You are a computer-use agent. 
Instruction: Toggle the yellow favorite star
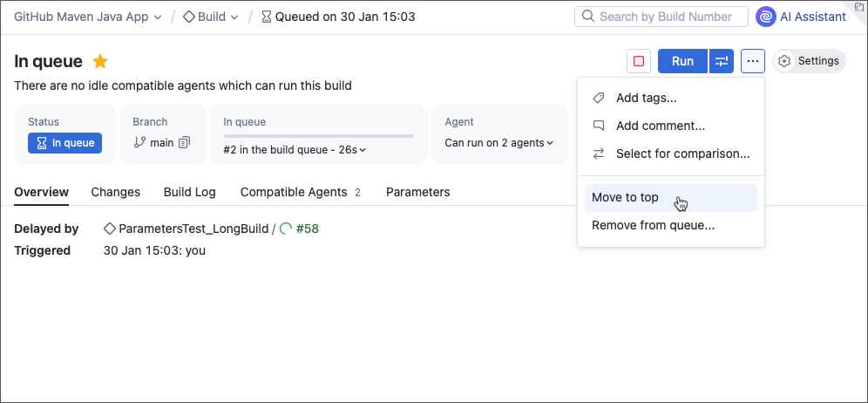click(100, 61)
